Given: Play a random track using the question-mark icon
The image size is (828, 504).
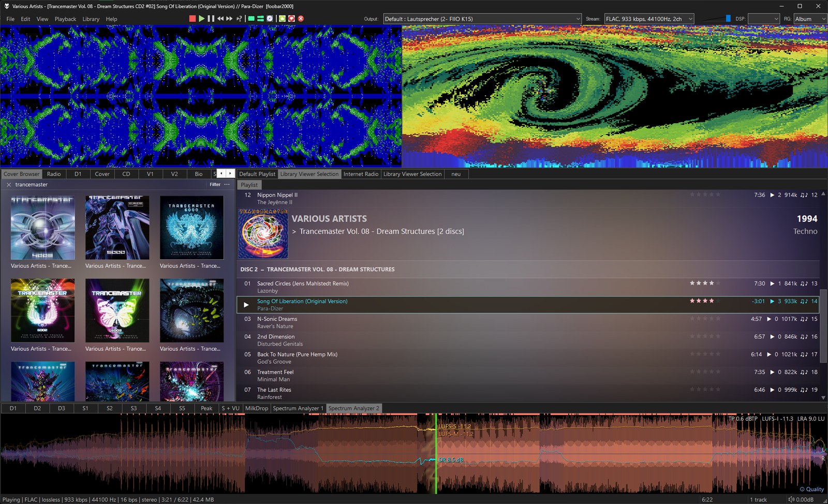Looking at the screenshot, I should point(239,19).
